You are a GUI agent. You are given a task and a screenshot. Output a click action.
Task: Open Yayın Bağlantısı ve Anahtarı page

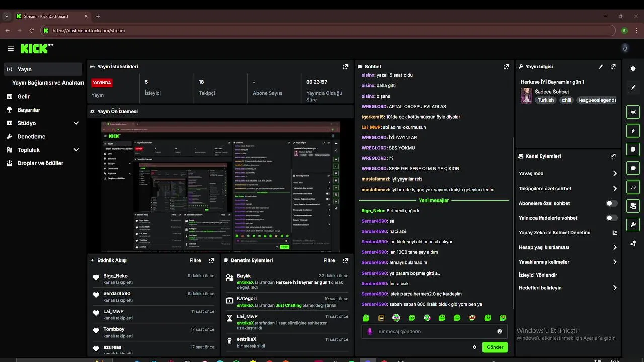click(48, 83)
